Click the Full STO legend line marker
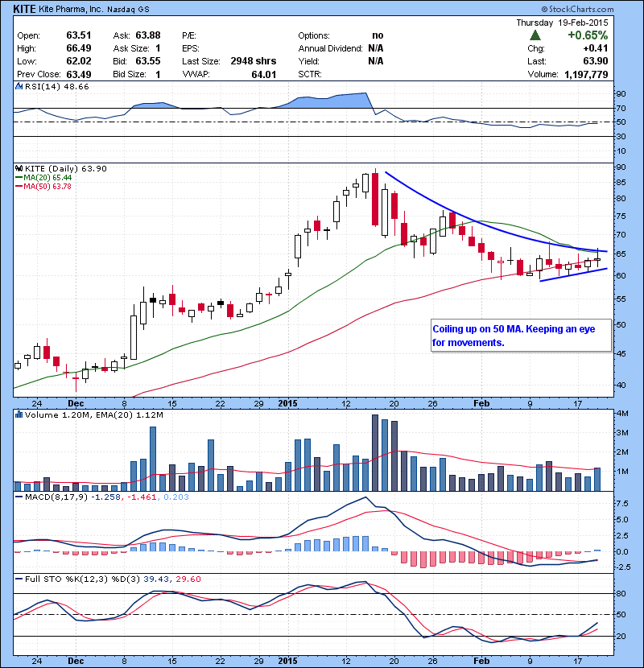The image size is (644, 668). coord(19,579)
